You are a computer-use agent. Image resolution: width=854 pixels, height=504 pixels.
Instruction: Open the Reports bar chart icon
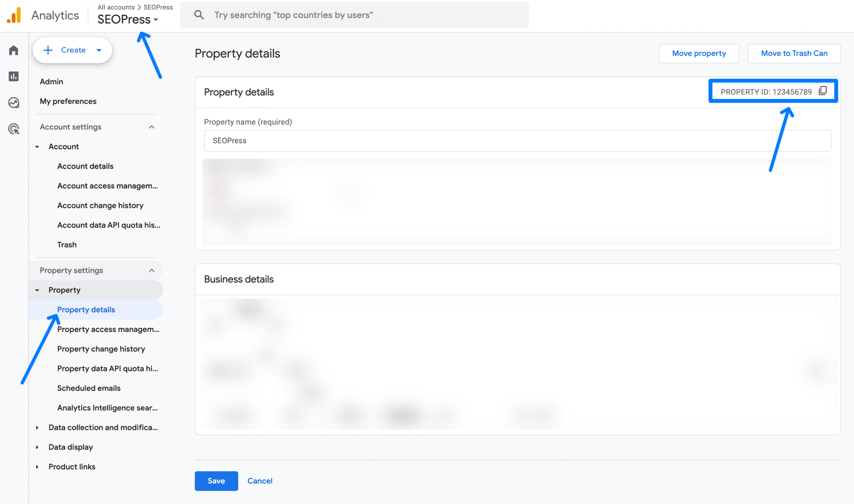pyautogui.click(x=14, y=76)
